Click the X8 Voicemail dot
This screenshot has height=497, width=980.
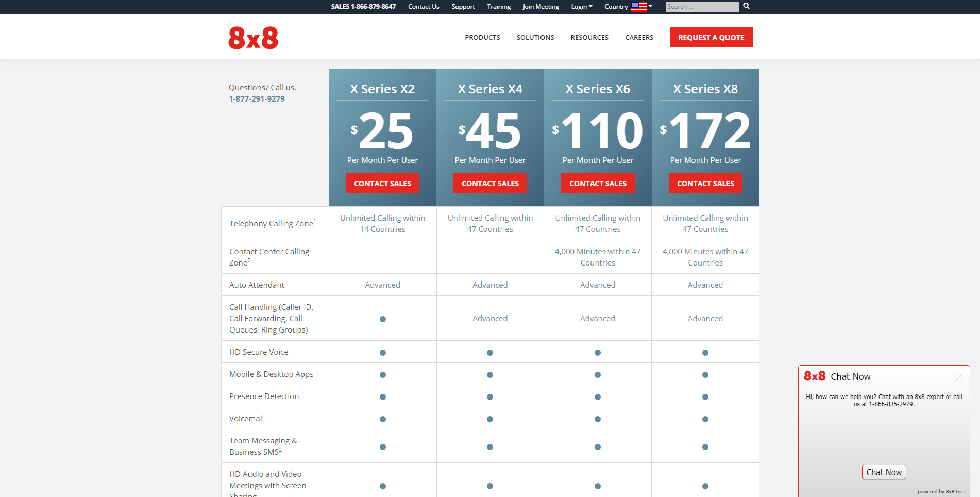[705, 419]
